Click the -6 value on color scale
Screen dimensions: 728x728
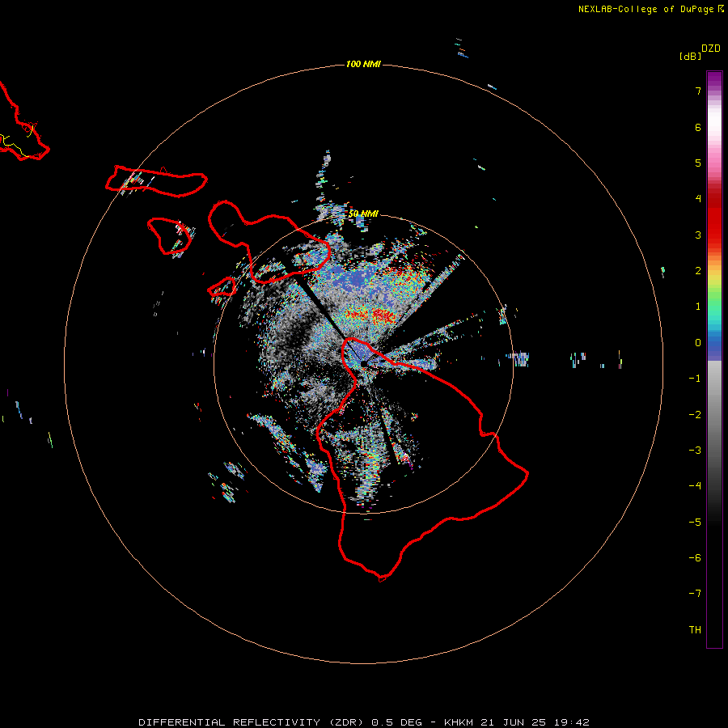tap(695, 558)
